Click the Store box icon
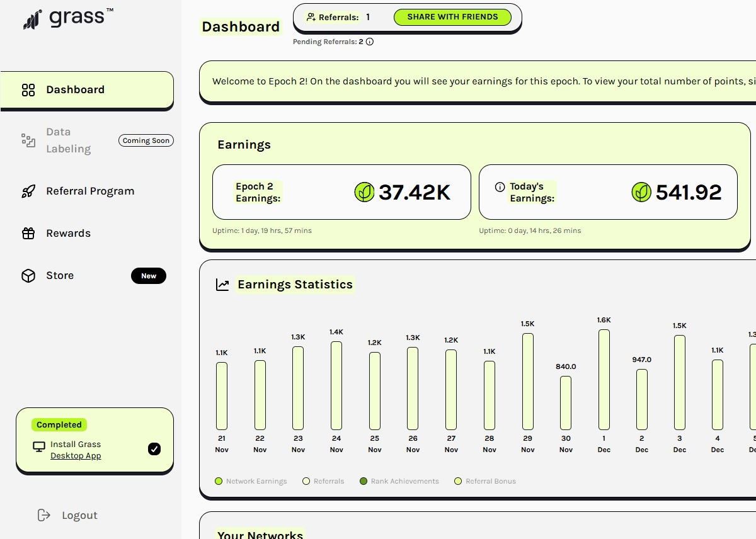This screenshot has height=539, width=756. pyautogui.click(x=28, y=276)
